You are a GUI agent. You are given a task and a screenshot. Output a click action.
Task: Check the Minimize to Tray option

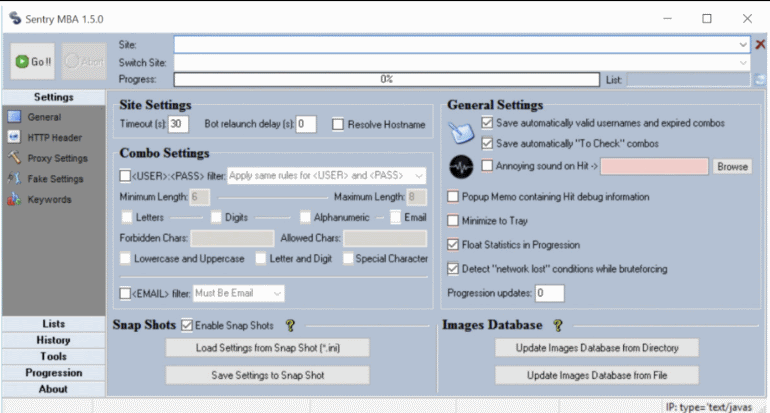(453, 220)
